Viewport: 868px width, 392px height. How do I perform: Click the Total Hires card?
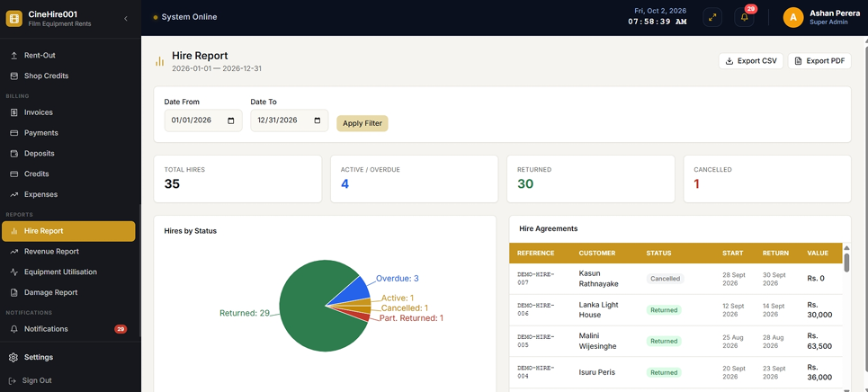coord(237,179)
